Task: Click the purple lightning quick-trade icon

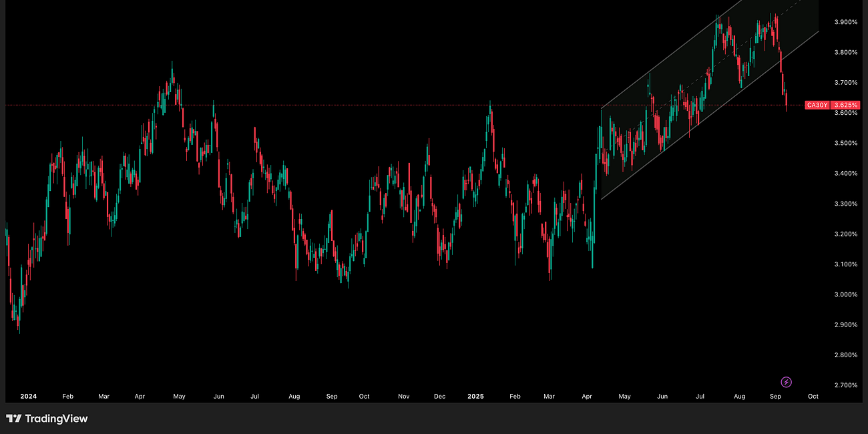Action: click(x=787, y=382)
